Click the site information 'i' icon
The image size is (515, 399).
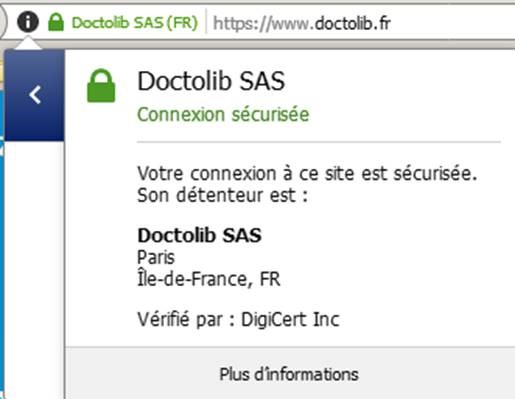click(28, 22)
